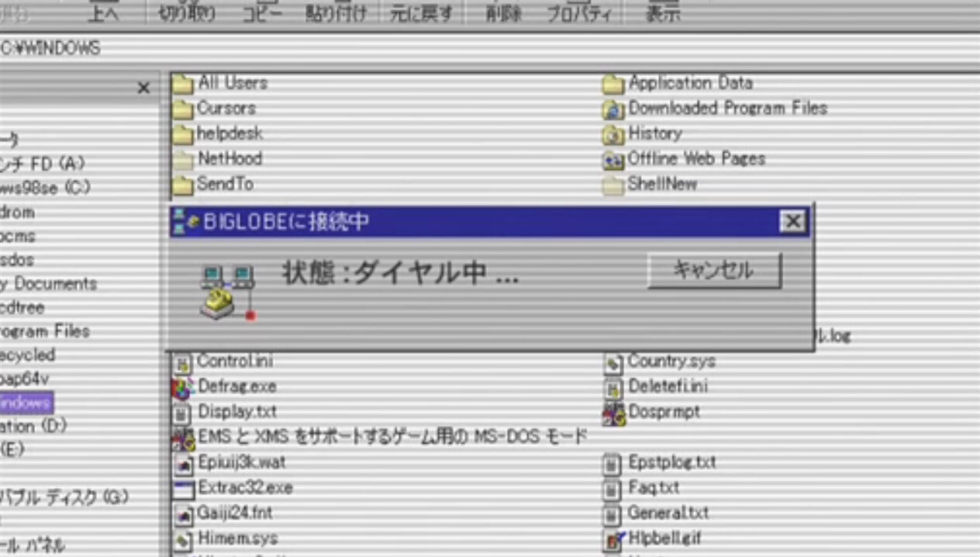This screenshot has height=557, width=980.
Task: Open the ocms folder in tree
Action: [18, 236]
